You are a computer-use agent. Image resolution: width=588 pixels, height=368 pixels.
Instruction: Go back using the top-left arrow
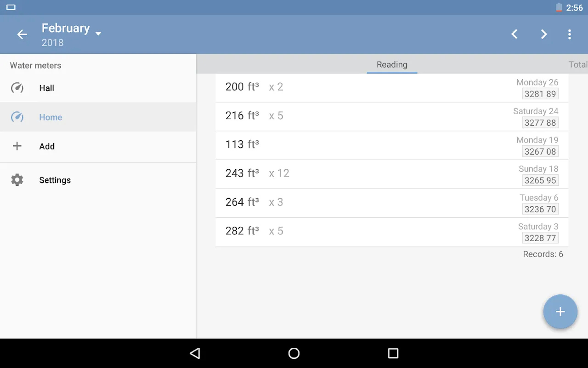pos(22,34)
